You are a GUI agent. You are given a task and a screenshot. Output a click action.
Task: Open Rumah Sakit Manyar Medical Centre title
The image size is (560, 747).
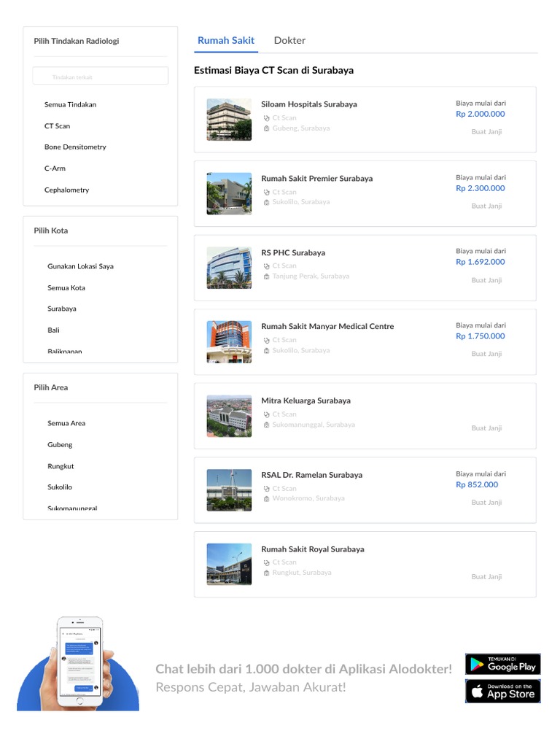tap(327, 326)
